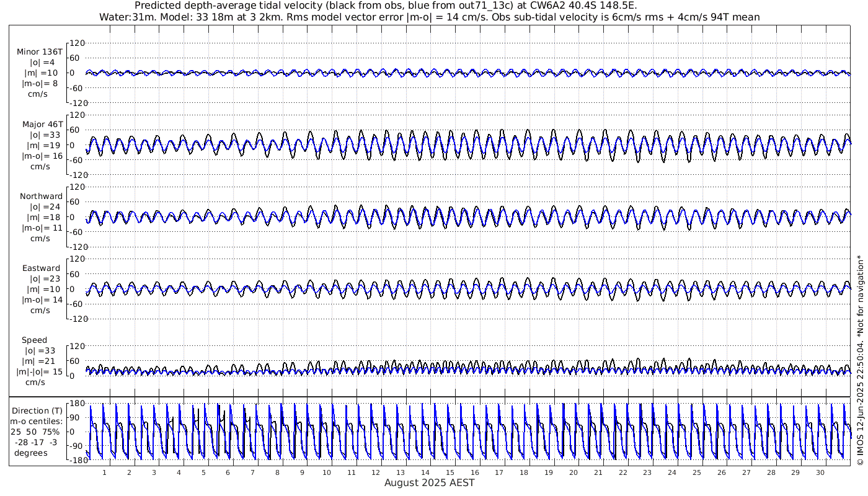868x496 pixels.
Task: Pick day 30 on the date axis
Action: 820,472
